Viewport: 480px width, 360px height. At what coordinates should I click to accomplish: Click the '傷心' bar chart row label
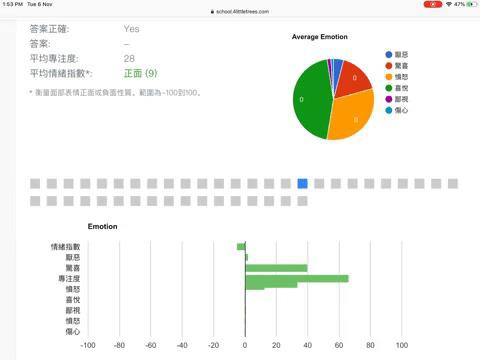pos(73,332)
